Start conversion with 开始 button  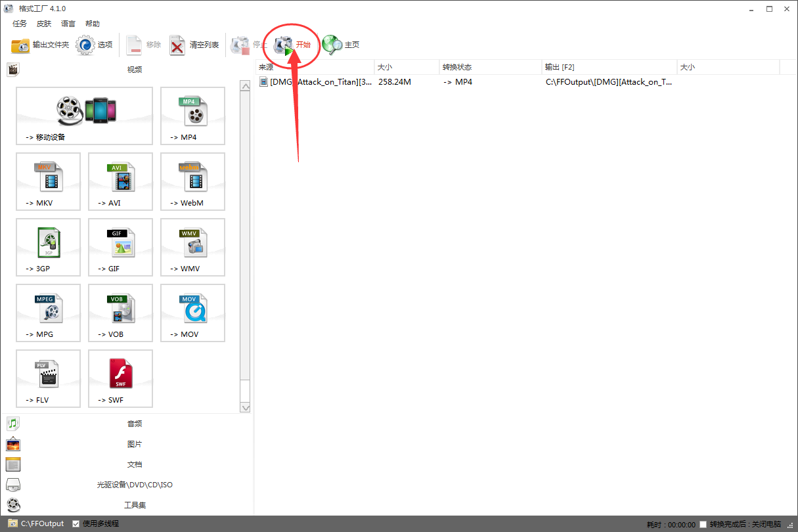coord(292,45)
